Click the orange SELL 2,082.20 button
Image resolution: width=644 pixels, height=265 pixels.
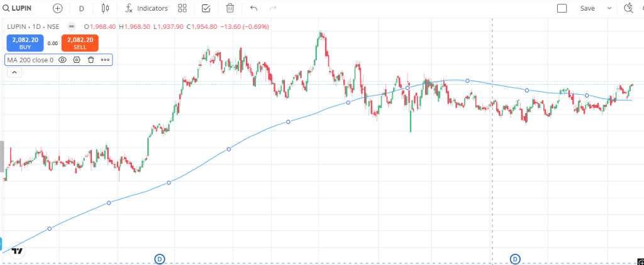(x=80, y=43)
